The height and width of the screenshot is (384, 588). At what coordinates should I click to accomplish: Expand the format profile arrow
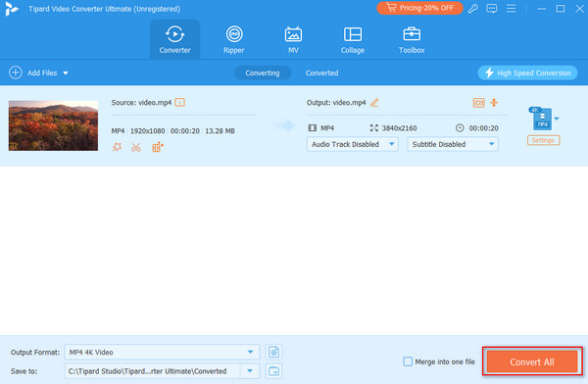click(x=557, y=119)
